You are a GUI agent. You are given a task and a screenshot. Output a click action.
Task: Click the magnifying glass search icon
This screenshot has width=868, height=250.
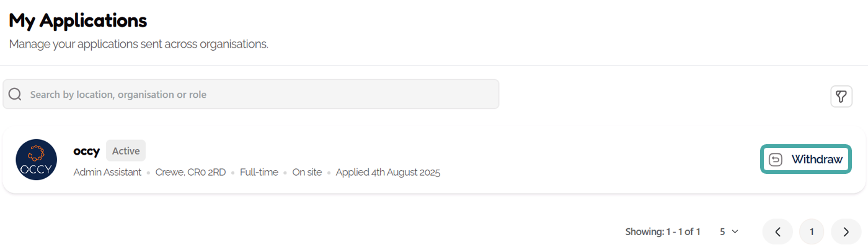coord(15,95)
